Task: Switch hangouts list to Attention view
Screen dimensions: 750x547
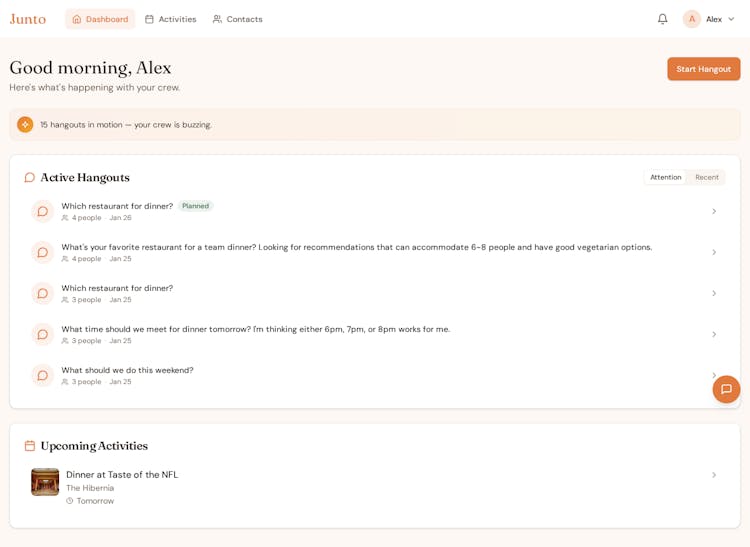Action: point(665,177)
